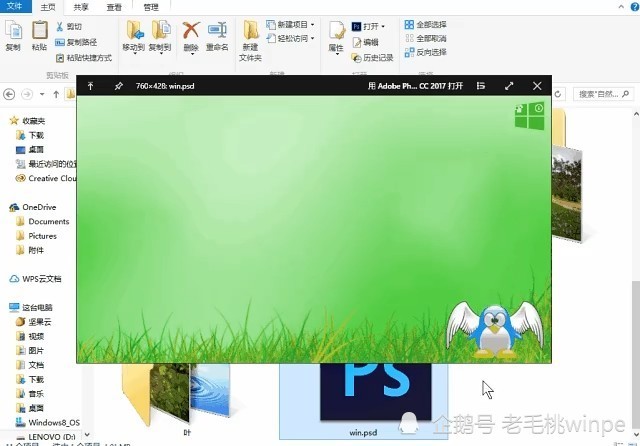This screenshot has height=446, width=640.
Task: Open 文档 under This PC
Action: (x=30, y=365)
